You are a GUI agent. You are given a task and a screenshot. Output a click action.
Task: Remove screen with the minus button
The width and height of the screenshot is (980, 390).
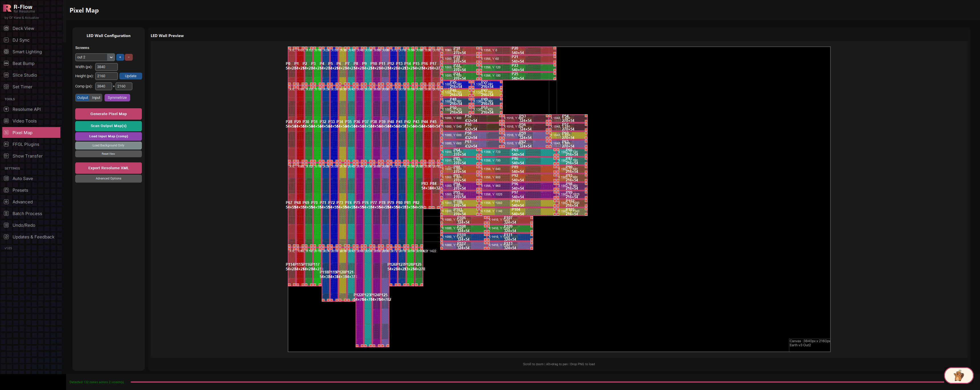pyautogui.click(x=129, y=57)
